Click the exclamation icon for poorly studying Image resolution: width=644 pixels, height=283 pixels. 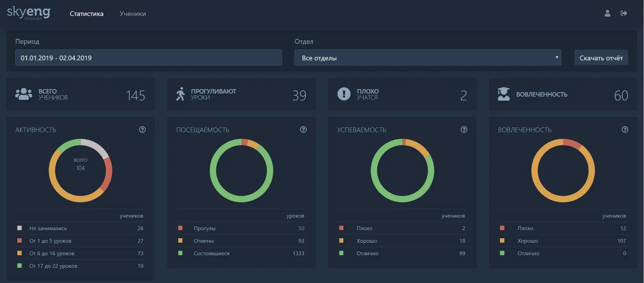point(344,94)
